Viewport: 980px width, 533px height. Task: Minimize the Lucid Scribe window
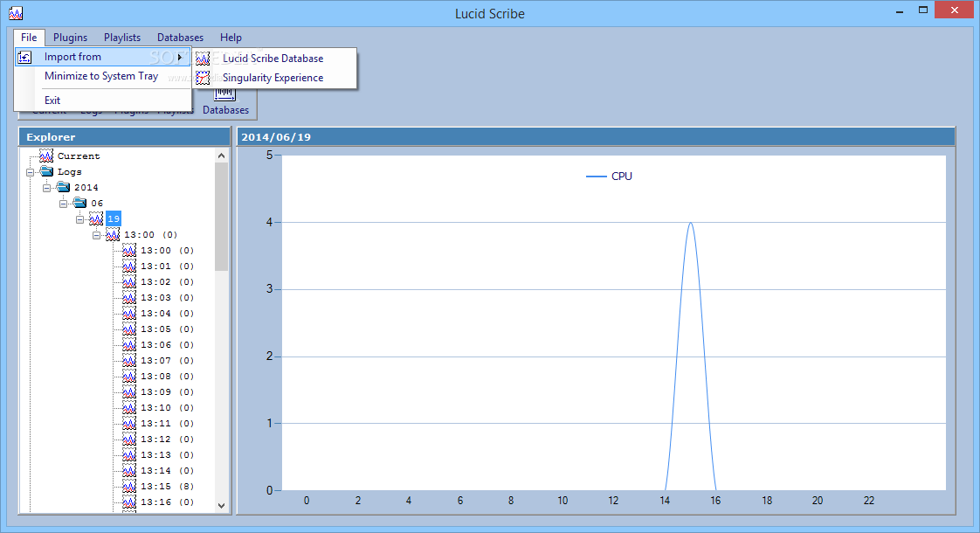[x=900, y=11]
